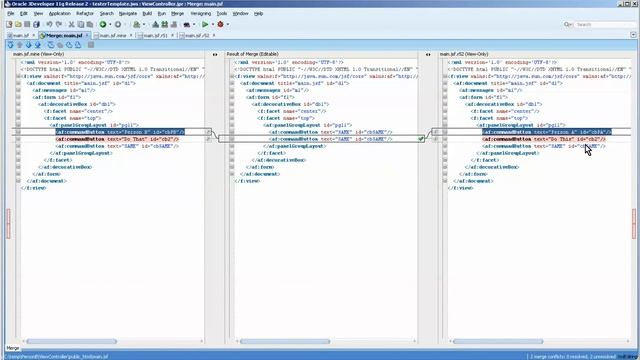Open the Versioning menu
640x360 pixels.
pos(200,13)
